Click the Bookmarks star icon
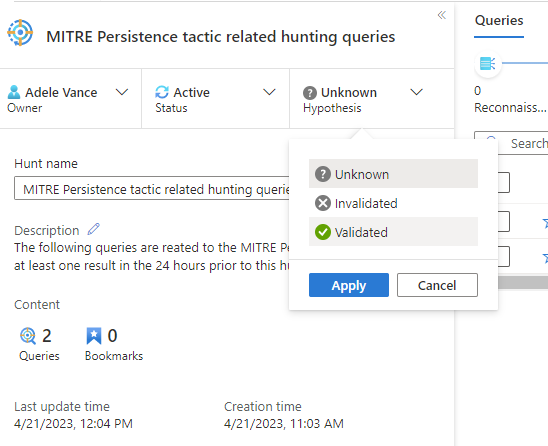This screenshot has width=548, height=446. pos(94,336)
